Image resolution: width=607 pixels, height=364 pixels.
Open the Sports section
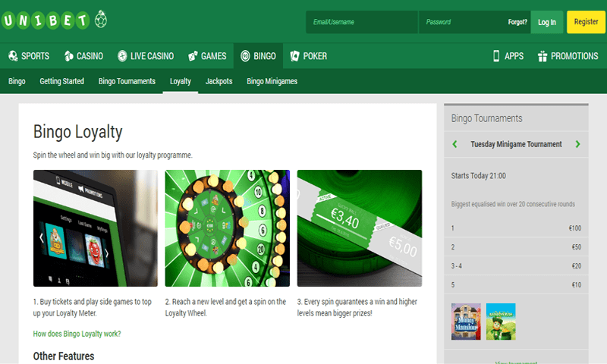[28, 56]
